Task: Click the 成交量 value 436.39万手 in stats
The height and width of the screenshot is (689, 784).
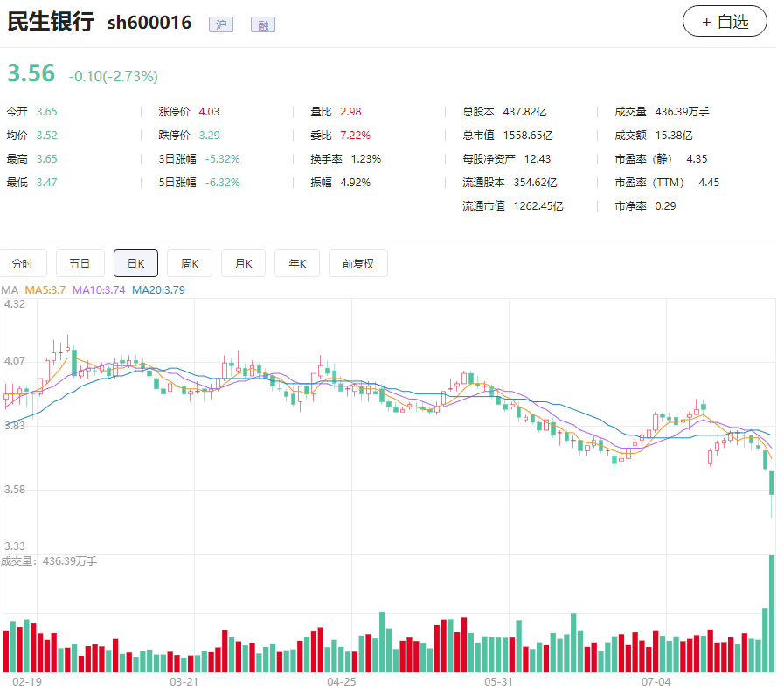Action: 682,112
